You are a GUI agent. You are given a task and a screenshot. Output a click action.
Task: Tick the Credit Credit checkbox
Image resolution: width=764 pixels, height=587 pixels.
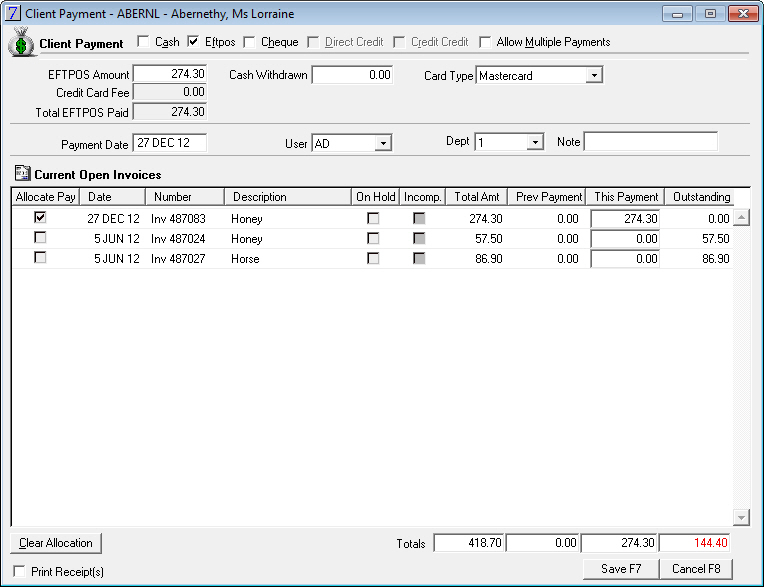click(399, 42)
